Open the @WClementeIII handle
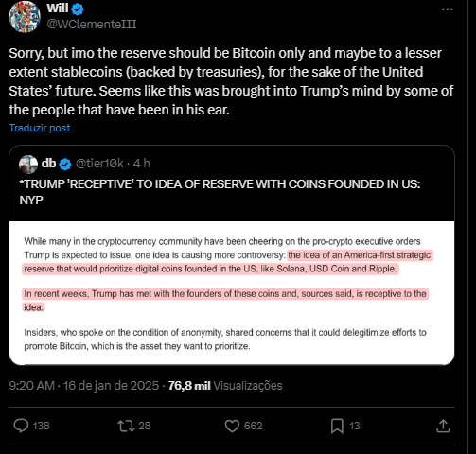 tap(92, 24)
